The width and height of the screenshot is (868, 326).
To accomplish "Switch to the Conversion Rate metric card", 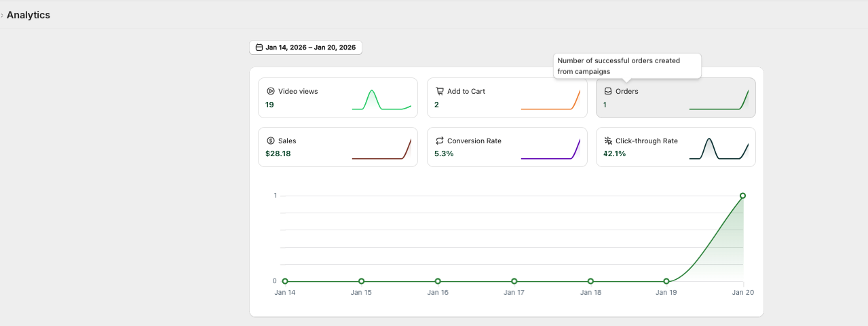I will [507, 147].
